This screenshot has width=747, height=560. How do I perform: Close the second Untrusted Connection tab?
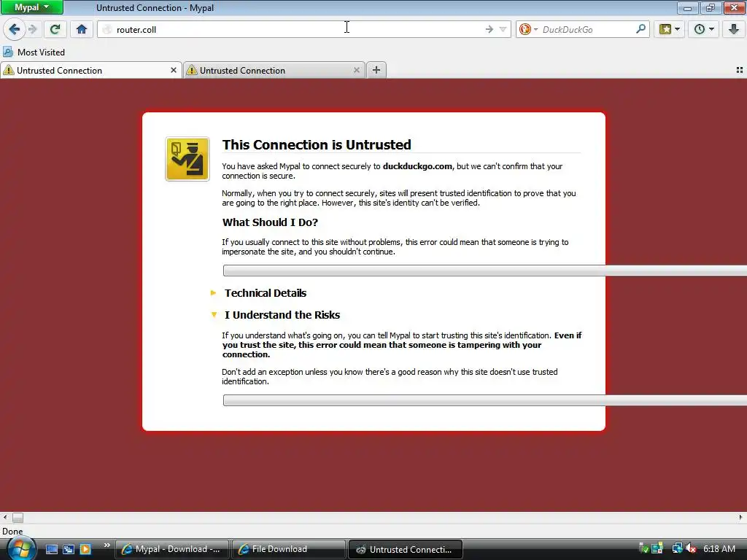356,70
